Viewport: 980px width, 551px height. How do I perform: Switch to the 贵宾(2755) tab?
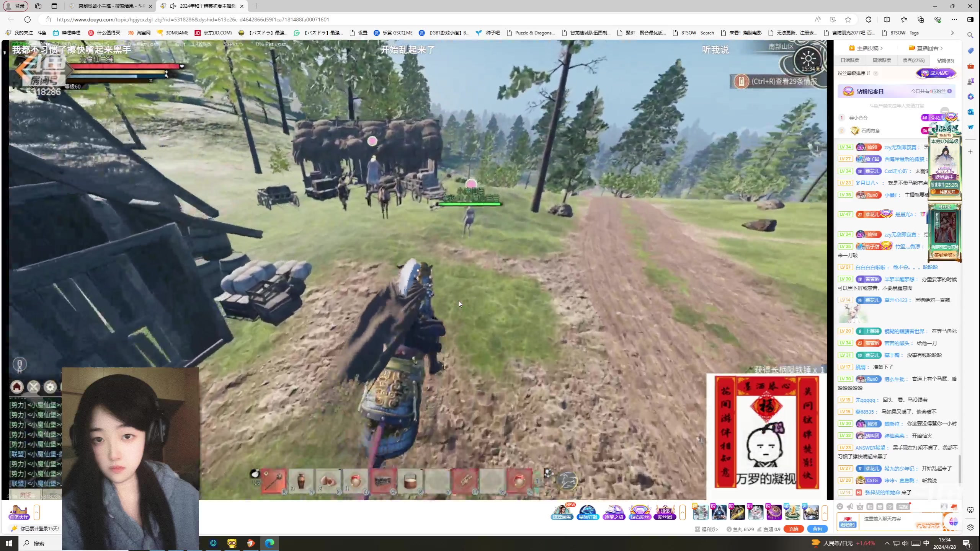[x=913, y=60]
